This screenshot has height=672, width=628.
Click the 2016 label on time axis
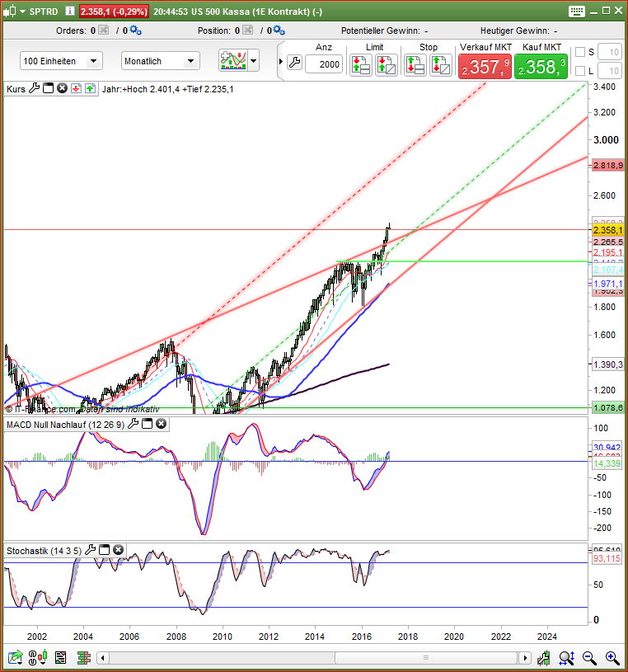(362, 637)
